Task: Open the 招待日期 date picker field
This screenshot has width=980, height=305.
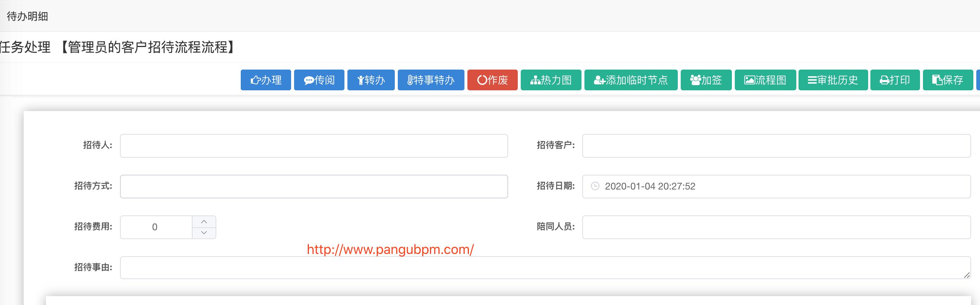Action: (x=776, y=186)
